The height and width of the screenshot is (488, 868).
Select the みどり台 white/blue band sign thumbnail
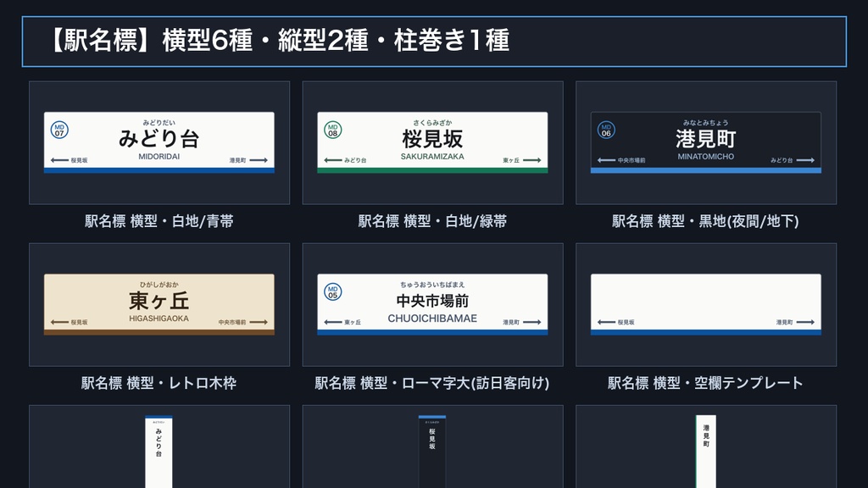click(x=159, y=142)
